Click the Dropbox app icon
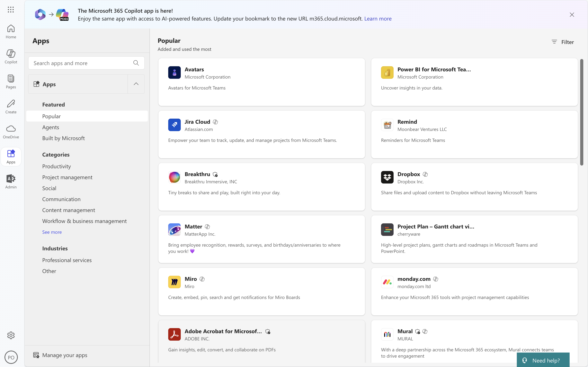This screenshot has width=588, height=367. click(x=387, y=177)
